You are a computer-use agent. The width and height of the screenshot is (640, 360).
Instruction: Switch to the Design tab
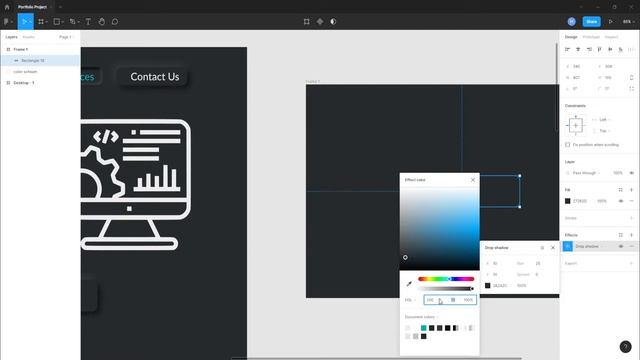(x=571, y=37)
